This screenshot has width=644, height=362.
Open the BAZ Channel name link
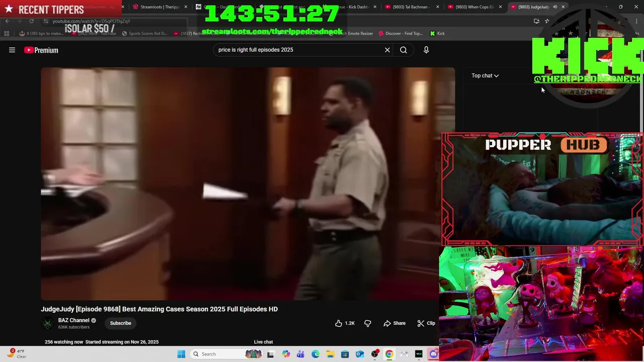click(x=73, y=320)
